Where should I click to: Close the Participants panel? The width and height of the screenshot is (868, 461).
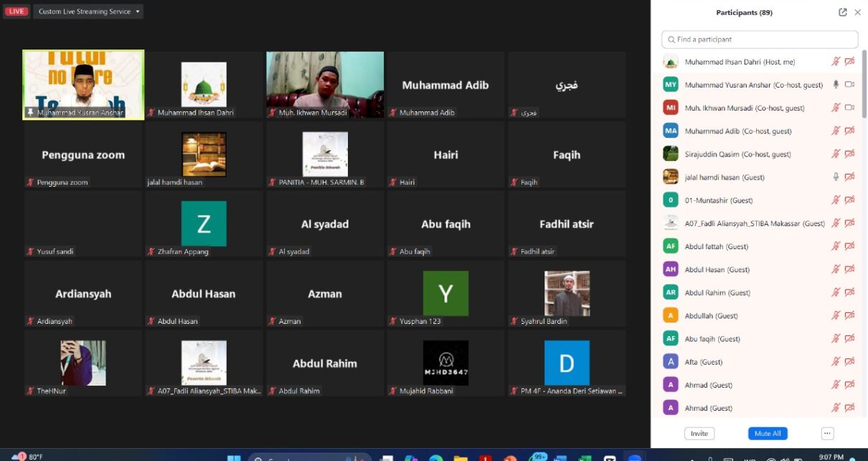pyautogui.click(x=857, y=12)
